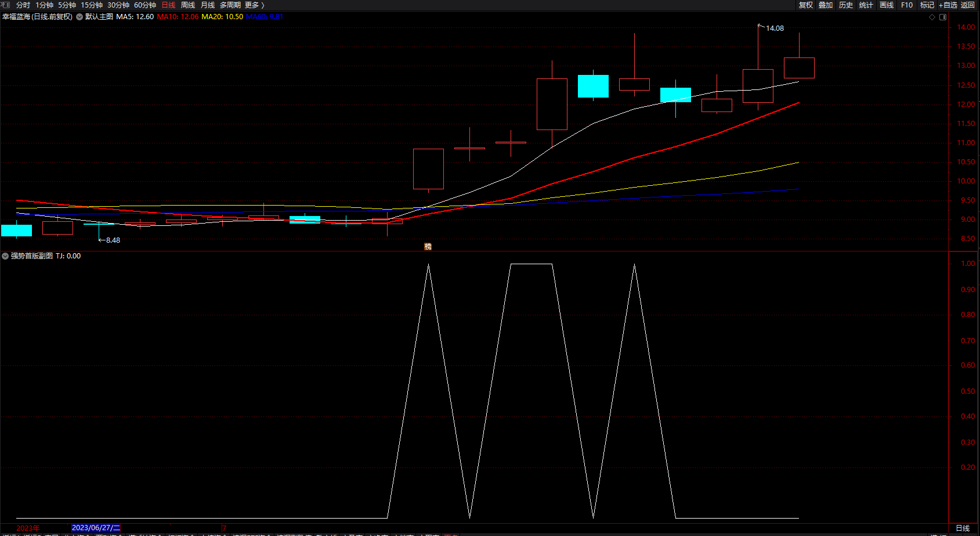Click the panel toggle icon at top-left corner
Image resolution: width=980 pixels, height=536 pixels.
(5, 5)
